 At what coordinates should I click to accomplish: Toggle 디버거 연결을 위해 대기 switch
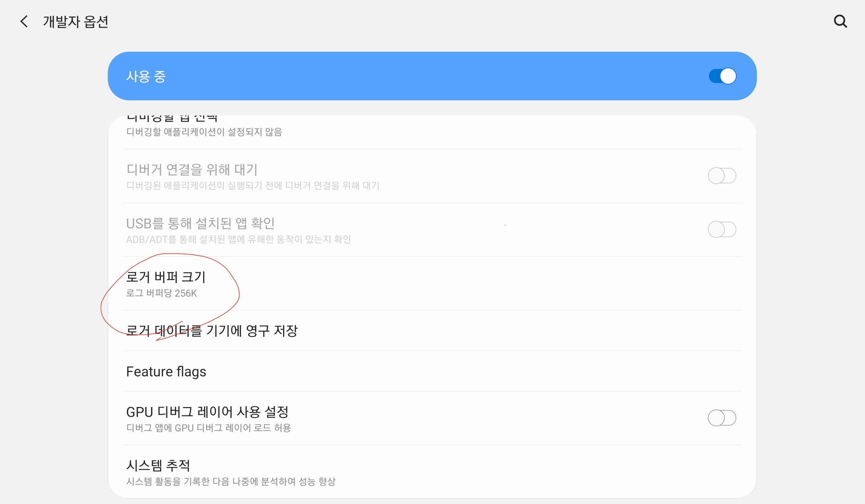[x=721, y=176]
